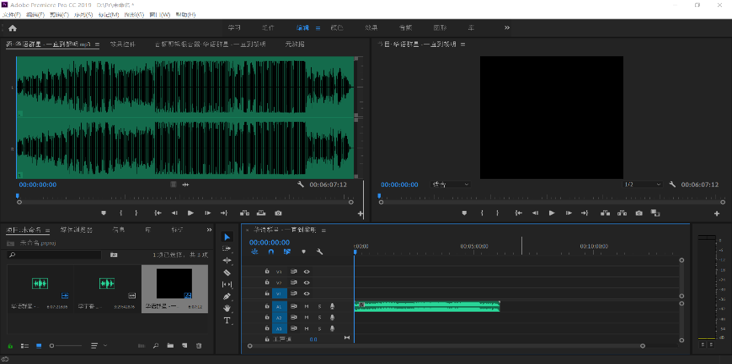Toggle the lock on audio track A2
Image resolution: width=732 pixels, height=364 pixels.
(x=267, y=317)
